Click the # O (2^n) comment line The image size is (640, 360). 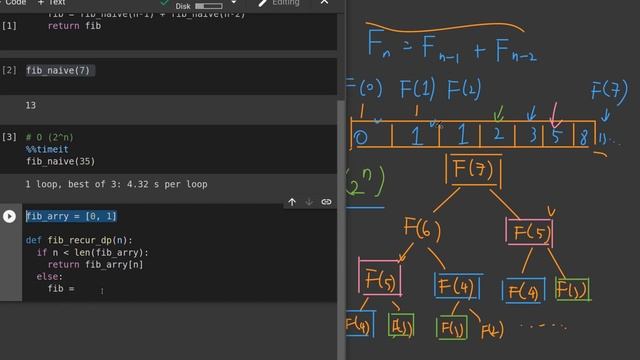click(49, 137)
